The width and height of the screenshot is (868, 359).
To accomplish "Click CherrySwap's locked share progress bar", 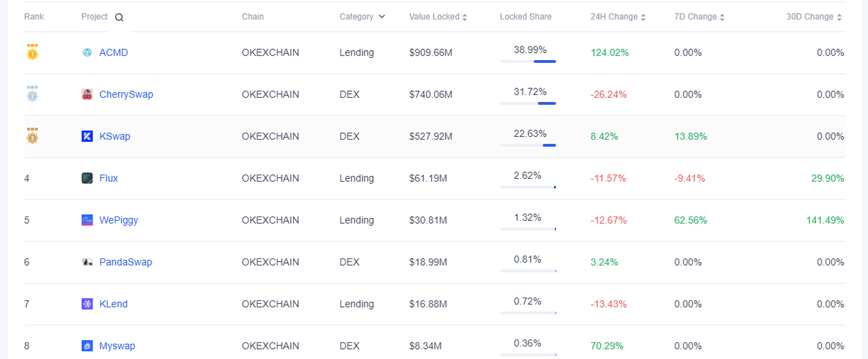I will coord(528,104).
